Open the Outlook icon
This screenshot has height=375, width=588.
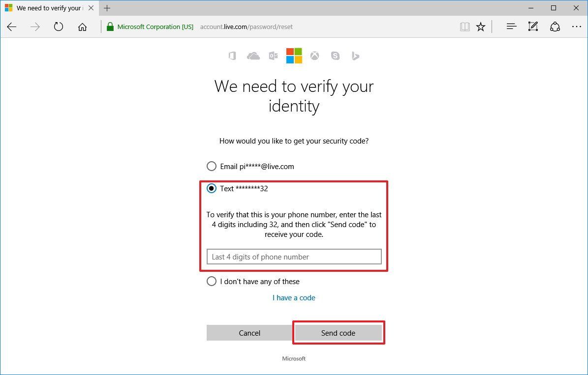click(x=273, y=56)
